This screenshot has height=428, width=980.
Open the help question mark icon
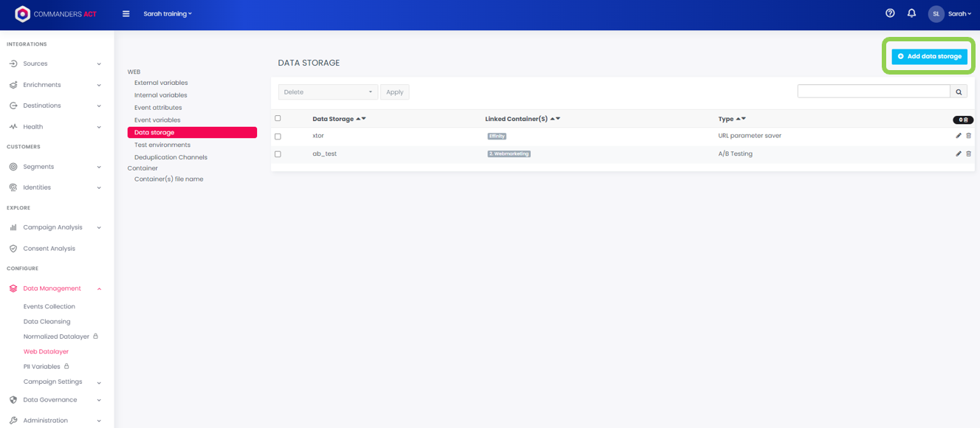tap(890, 13)
